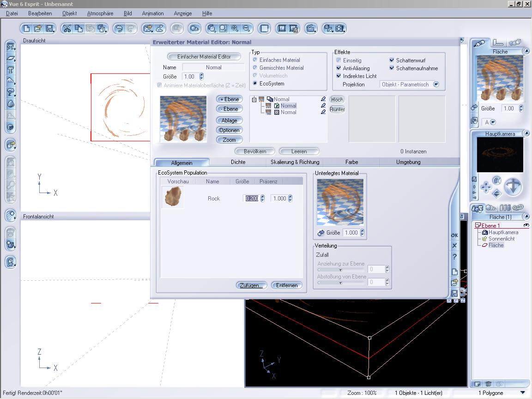Toggle the Anti-Aliasing checkbox
This screenshot has width=532, height=399.
pos(338,68)
